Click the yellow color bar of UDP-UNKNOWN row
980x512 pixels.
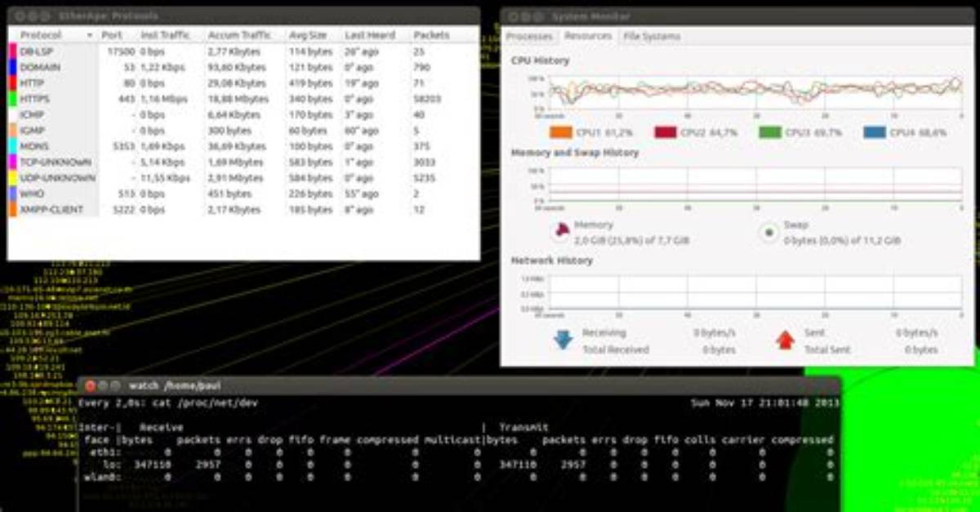point(12,178)
